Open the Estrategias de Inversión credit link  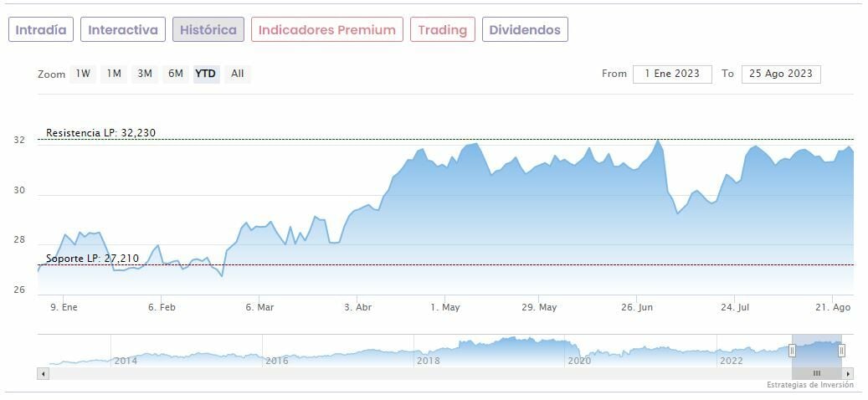(809, 385)
